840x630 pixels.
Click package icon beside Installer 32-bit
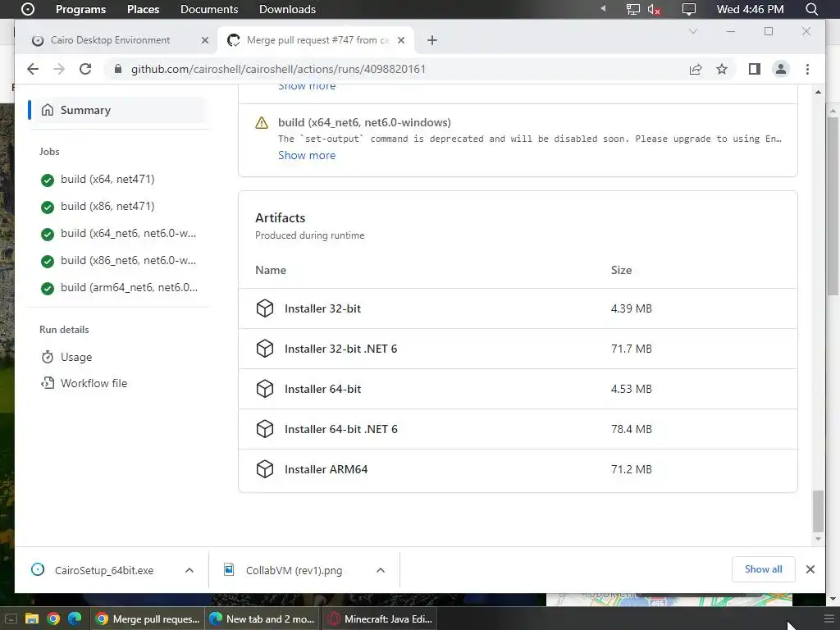click(265, 308)
